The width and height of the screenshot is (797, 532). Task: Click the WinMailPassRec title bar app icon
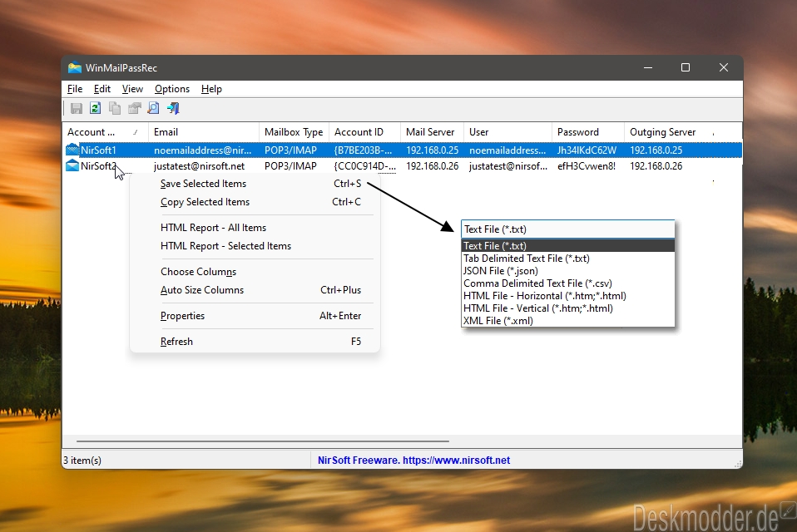pyautogui.click(x=75, y=67)
